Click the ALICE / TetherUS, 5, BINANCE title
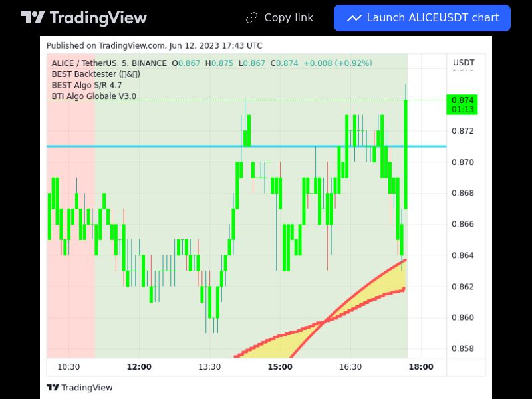This screenshot has width=532, height=399. coord(109,63)
